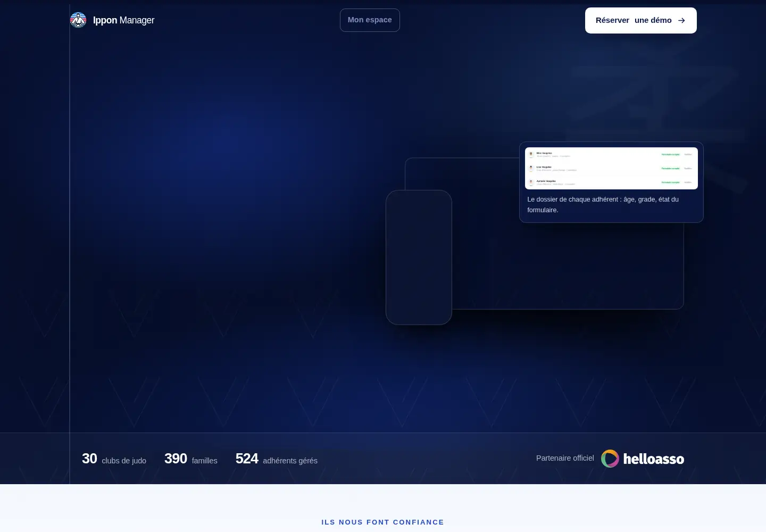This screenshot has width=766, height=532.
Task: Open the Mon espace area
Action: (x=370, y=20)
